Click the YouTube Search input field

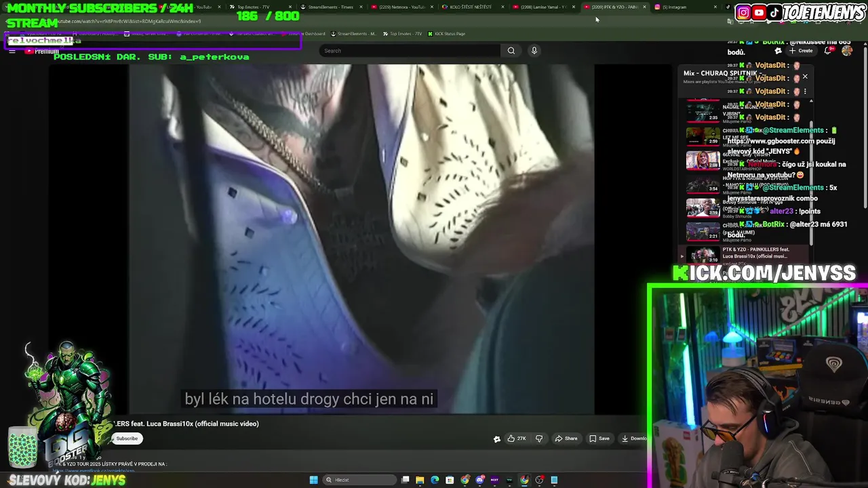(x=410, y=51)
